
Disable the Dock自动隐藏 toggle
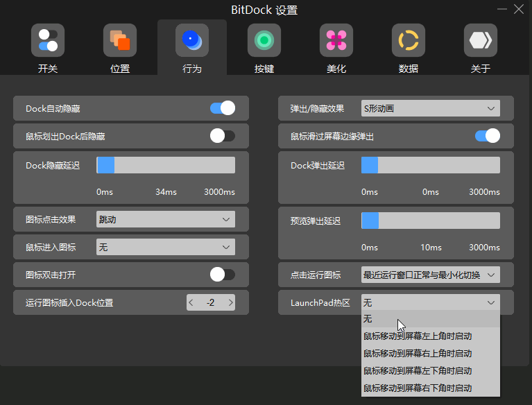click(223, 108)
